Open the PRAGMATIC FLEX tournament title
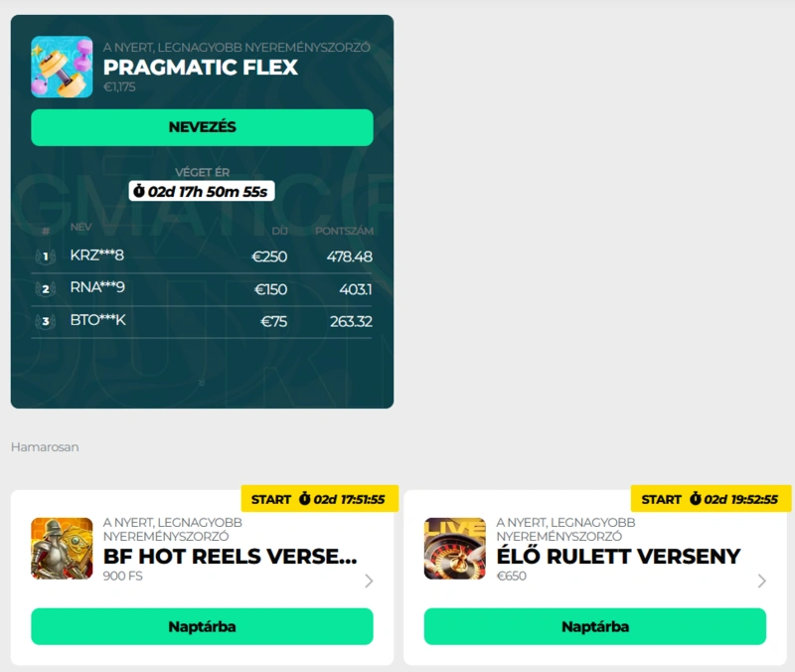The image size is (795, 672). (201, 68)
